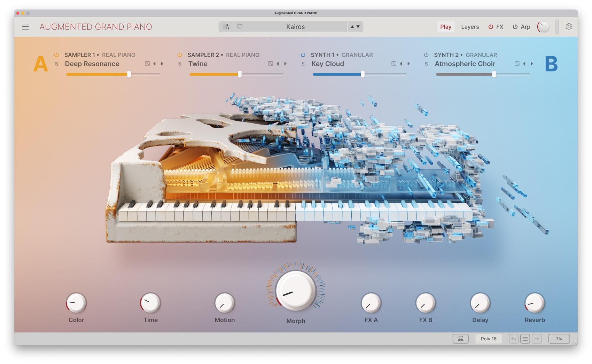Select next Atmospheric Choir preset arrow
This screenshot has width=592, height=364.
pyautogui.click(x=532, y=64)
